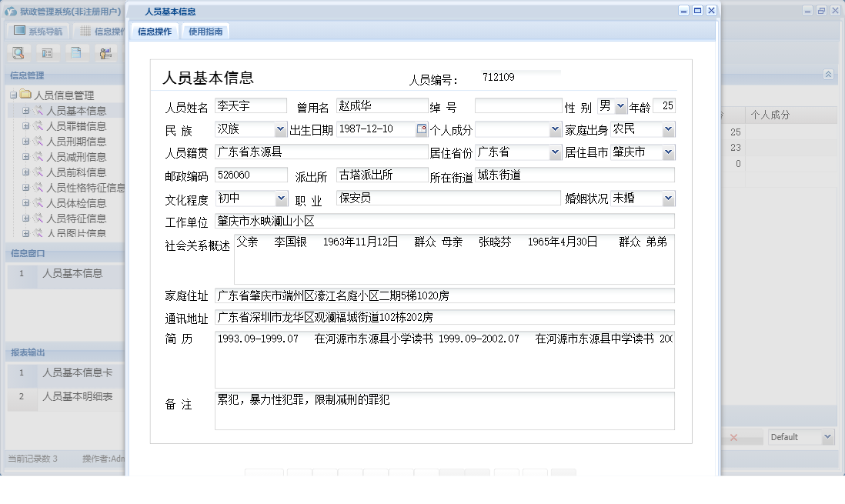845x504 pixels.
Task: Select the magnifier search tool on the toolbar
Action: (x=17, y=52)
